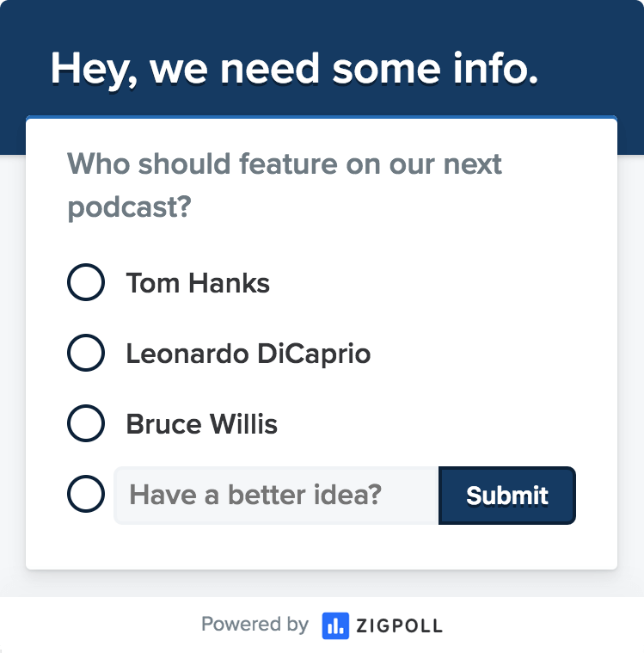Click the word "DiCaprio" in the second option

point(314,354)
